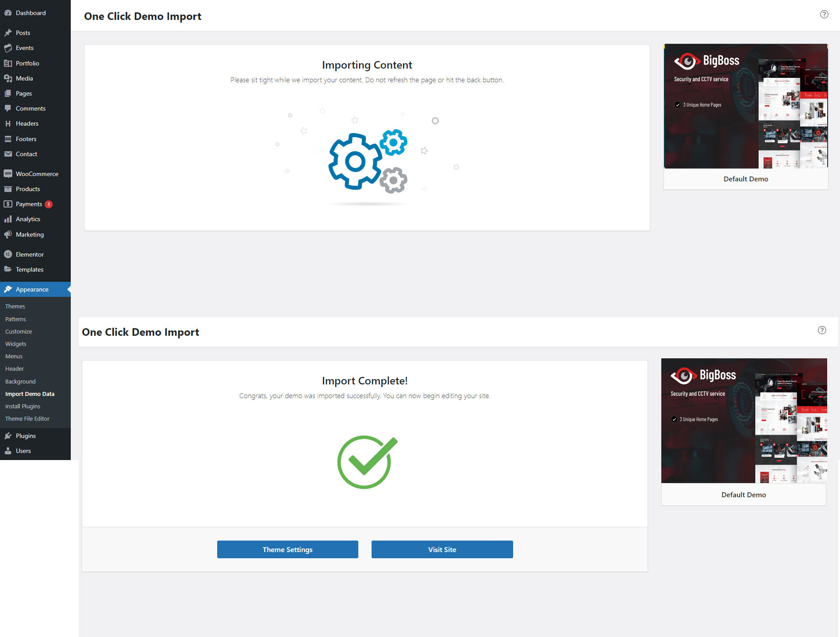Screen dimensions: 840x637
Task: Click the Media icon in admin sidebar
Action: click(x=8, y=78)
